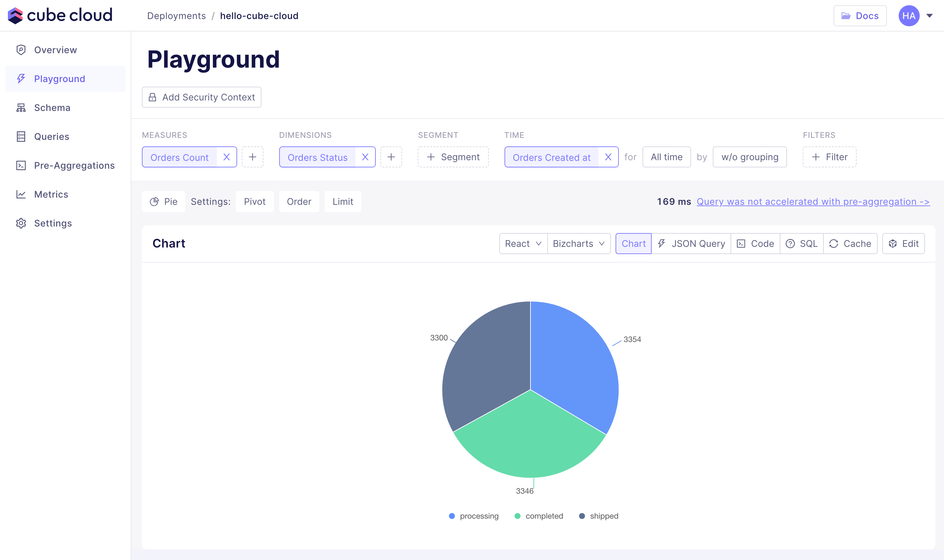
Task: Open Settings via the gear icon
Action: click(21, 223)
